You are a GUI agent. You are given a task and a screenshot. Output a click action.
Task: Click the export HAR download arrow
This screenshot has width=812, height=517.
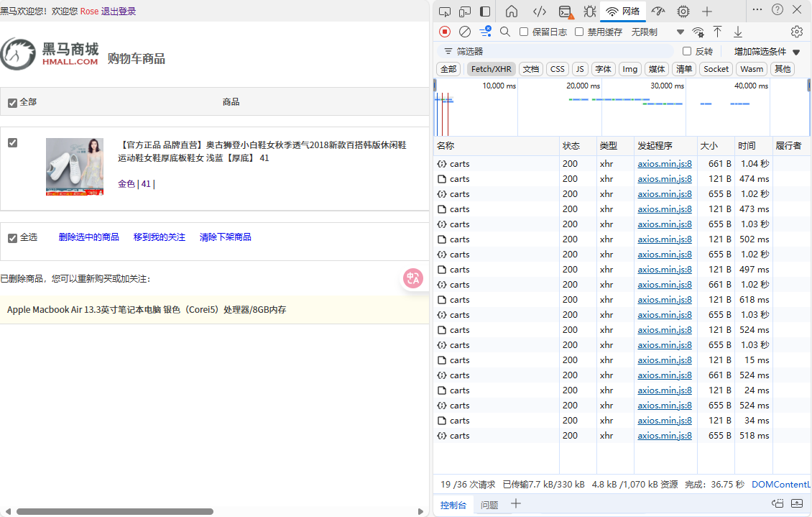coord(738,32)
